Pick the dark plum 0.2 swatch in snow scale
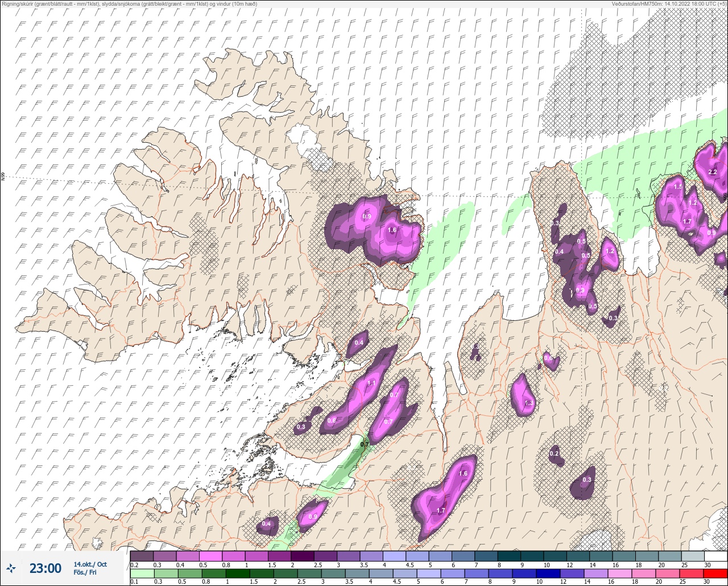The height and width of the screenshot is (586, 728). pos(142,556)
